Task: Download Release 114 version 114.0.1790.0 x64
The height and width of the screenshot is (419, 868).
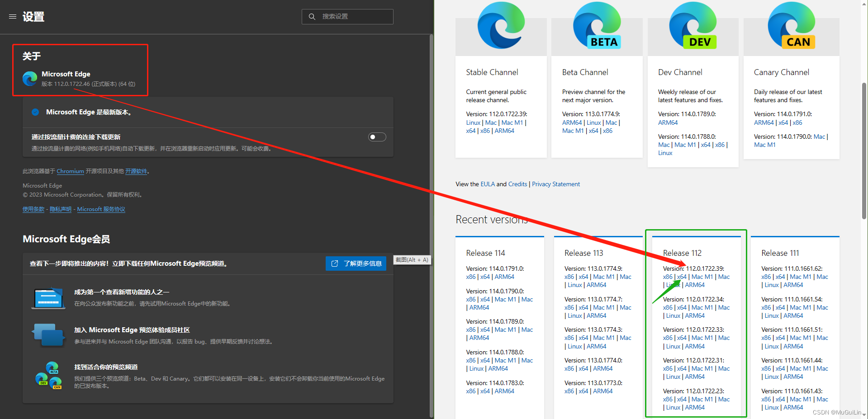Action: click(485, 299)
